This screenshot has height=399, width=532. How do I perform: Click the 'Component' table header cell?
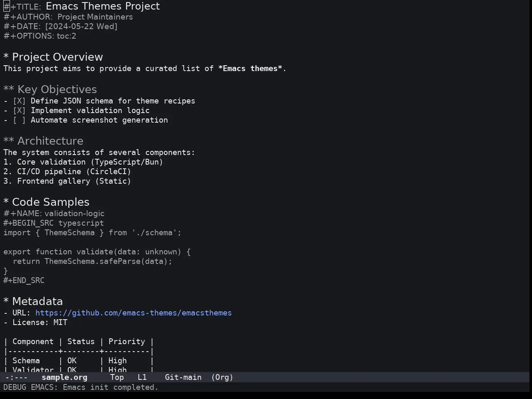click(x=33, y=342)
